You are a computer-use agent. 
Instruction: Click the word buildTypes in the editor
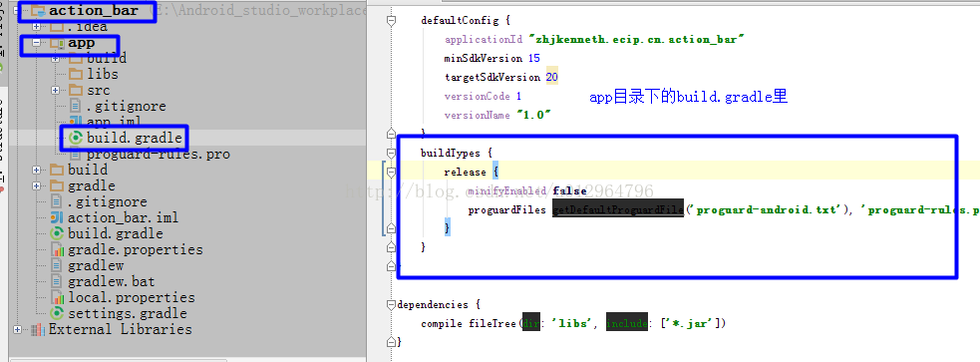point(450,153)
